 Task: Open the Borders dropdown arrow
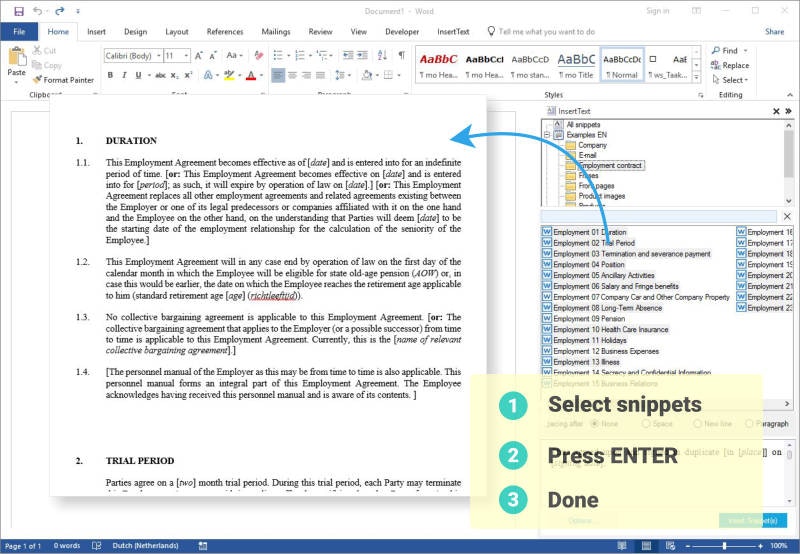pos(399,75)
